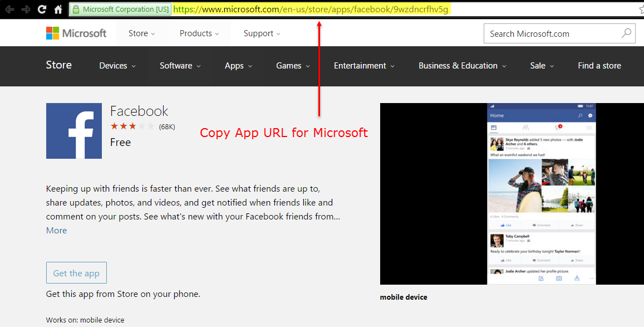Viewport: 644px width, 327px height.
Task: Click the browser forward arrow
Action: pyautogui.click(x=26, y=9)
